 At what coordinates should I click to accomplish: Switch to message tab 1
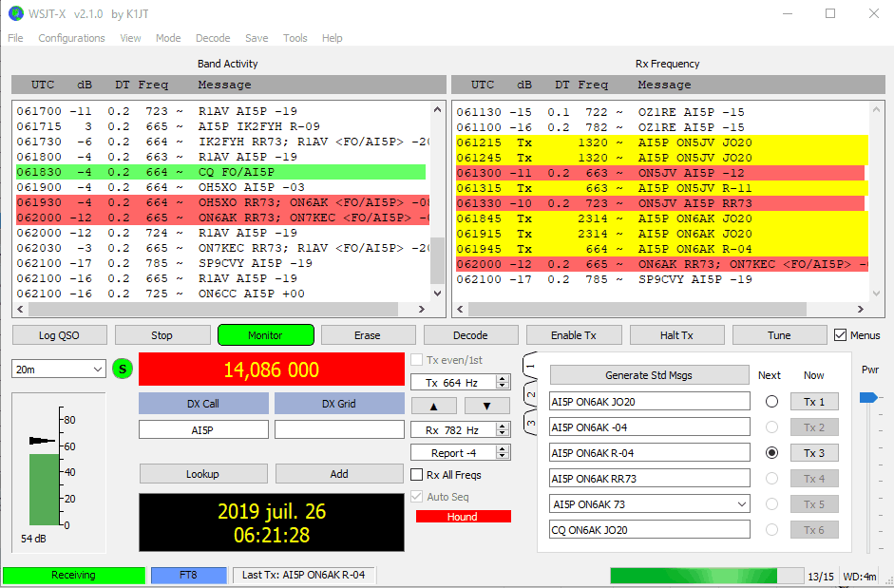(x=530, y=366)
